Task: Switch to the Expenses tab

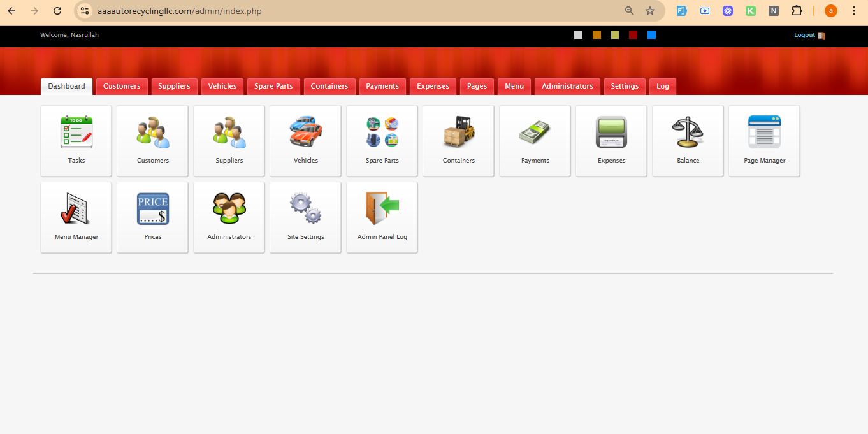Action: (433, 86)
